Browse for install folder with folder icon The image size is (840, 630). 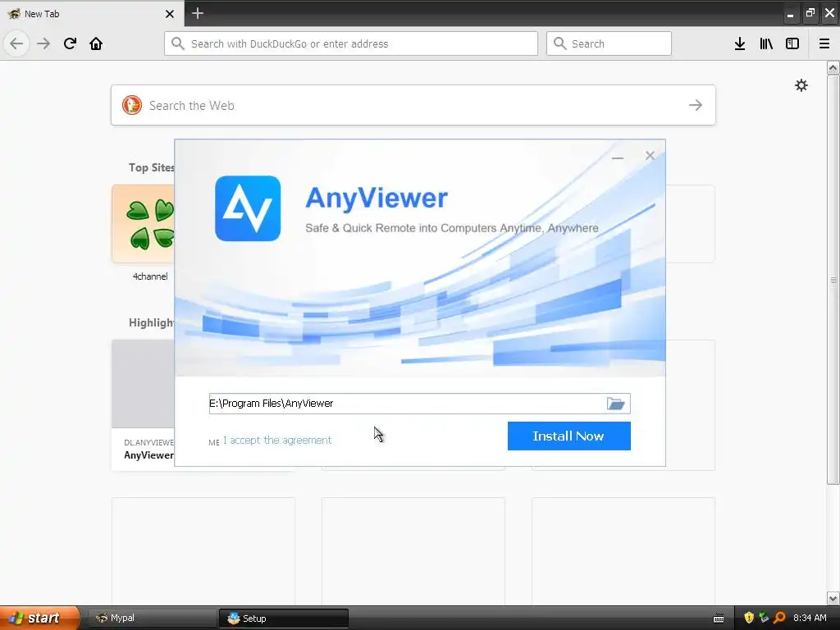point(615,404)
